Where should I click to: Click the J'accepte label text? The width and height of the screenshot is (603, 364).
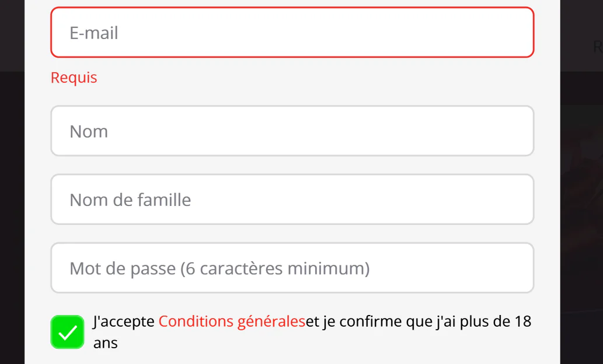124,321
